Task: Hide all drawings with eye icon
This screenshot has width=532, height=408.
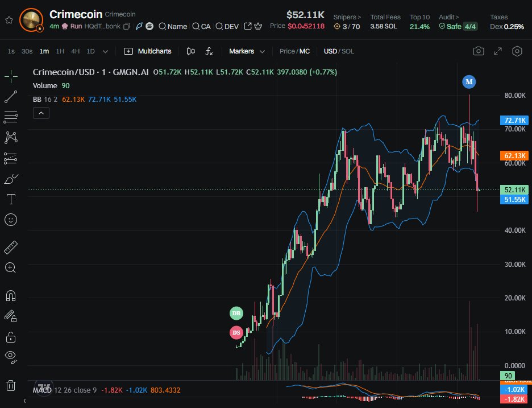Action: pyautogui.click(x=11, y=357)
